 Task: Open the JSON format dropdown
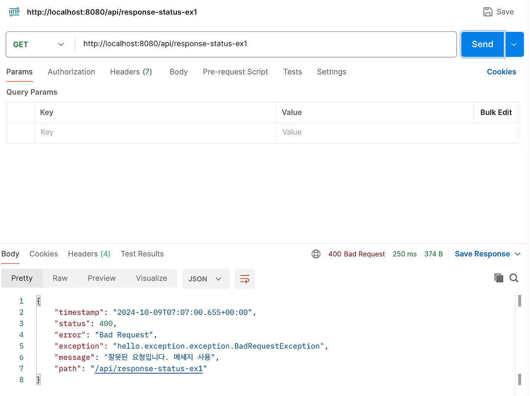click(x=206, y=279)
